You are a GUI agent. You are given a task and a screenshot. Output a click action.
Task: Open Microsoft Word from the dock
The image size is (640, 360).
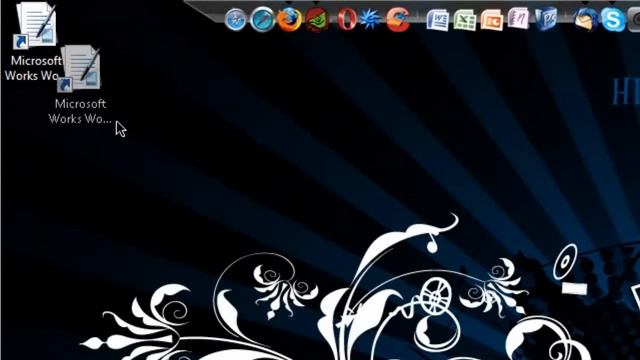click(x=438, y=20)
